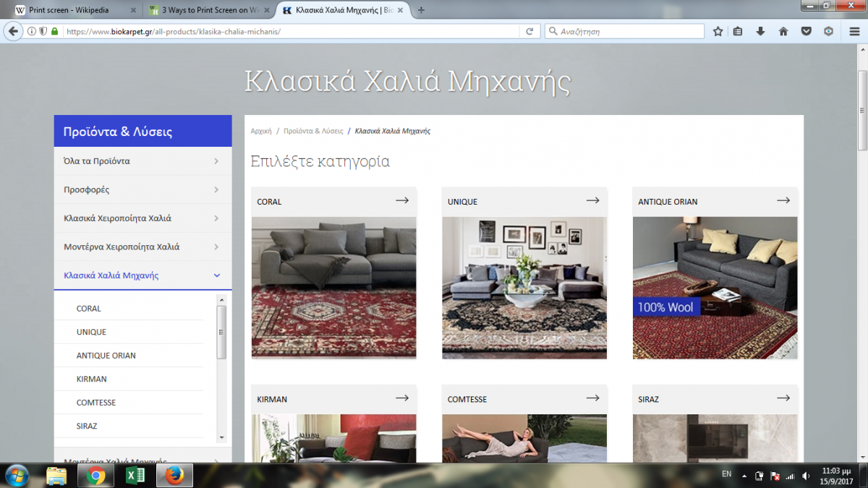
Task: Switch to the Print screen - Wikipedia tab
Action: click(x=75, y=10)
